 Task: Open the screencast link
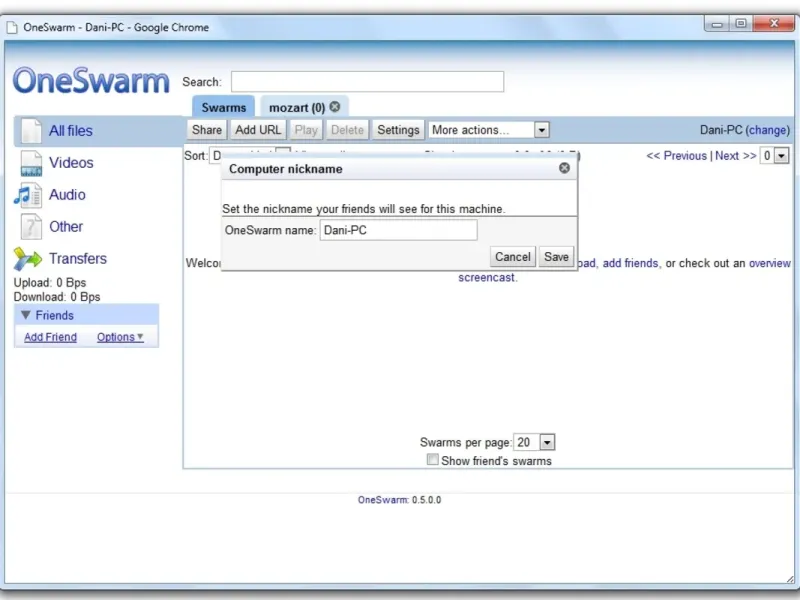tap(486, 278)
